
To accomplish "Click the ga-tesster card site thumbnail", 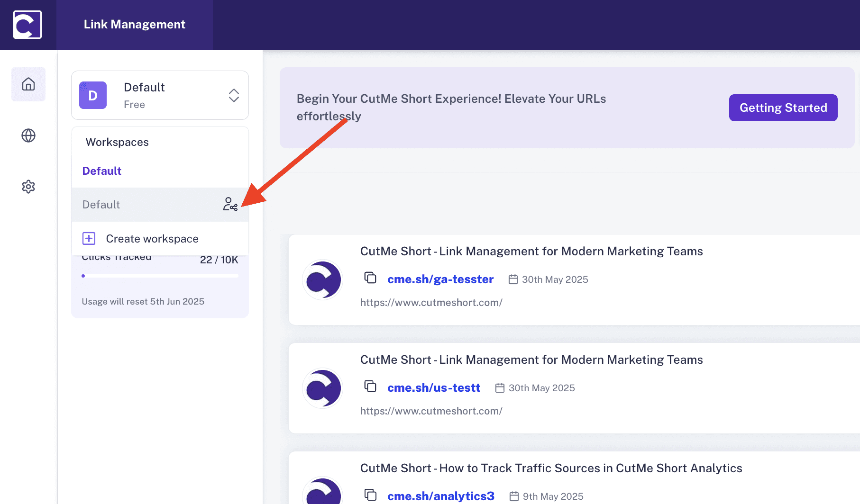I will click(323, 280).
